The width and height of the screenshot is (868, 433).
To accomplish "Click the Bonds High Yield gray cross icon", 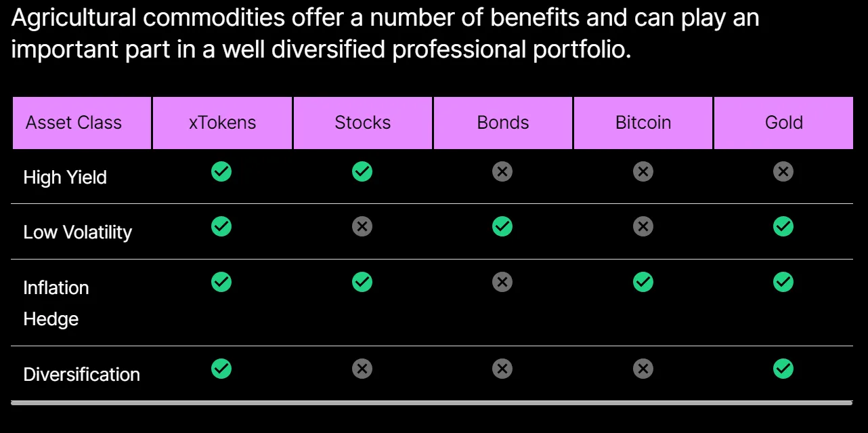I will [x=502, y=171].
